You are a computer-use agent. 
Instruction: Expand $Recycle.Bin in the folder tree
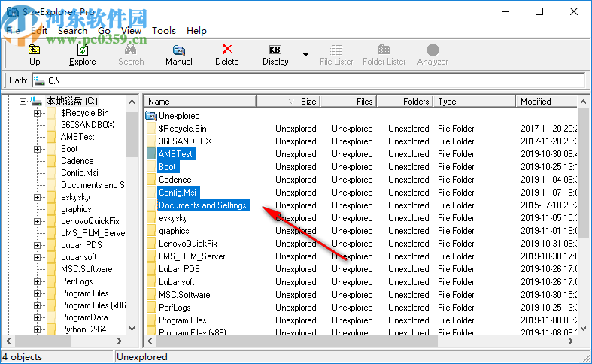click(x=37, y=113)
